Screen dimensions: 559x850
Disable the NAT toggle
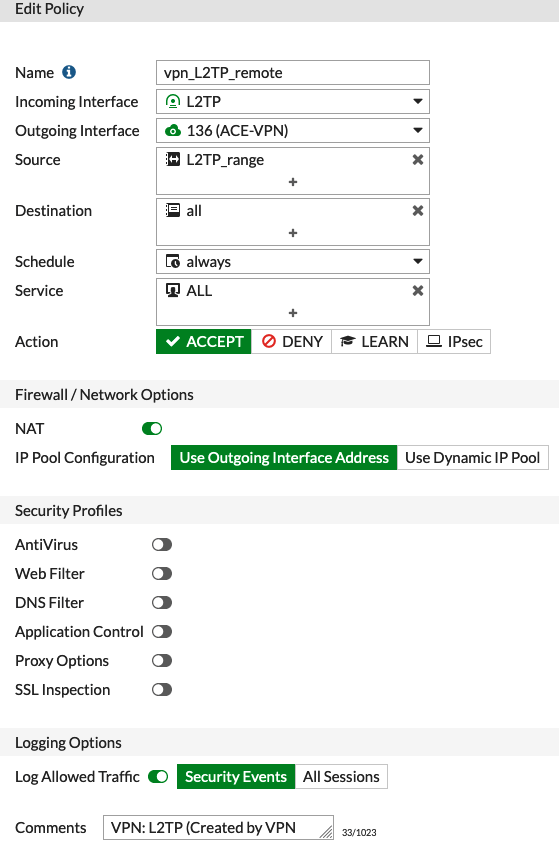(152, 429)
